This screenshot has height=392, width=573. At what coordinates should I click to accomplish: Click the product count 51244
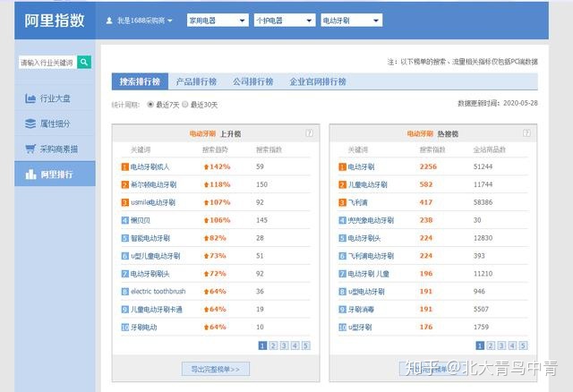click(483, 167)
